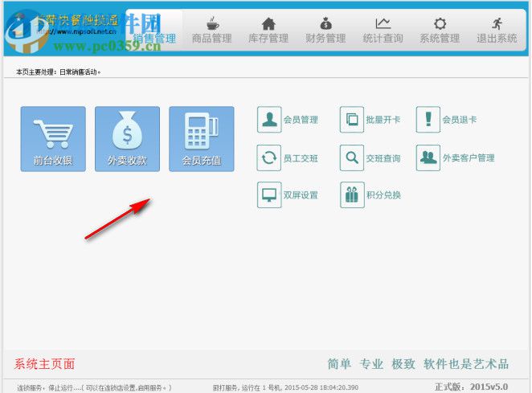The image size is (532, 393).
Task: Switch to the 系统管理 tab label
Action: click(x=440, y=39)
